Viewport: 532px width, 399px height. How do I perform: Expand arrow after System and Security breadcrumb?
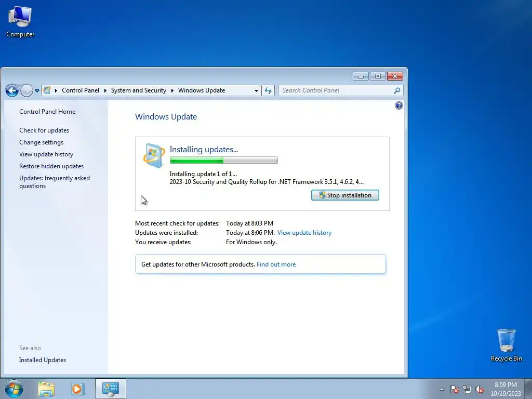coord(172,90)
